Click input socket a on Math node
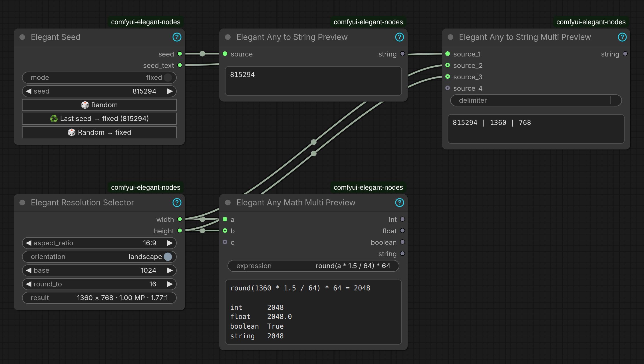The image size is (644, 364). (x=225, y=219)
